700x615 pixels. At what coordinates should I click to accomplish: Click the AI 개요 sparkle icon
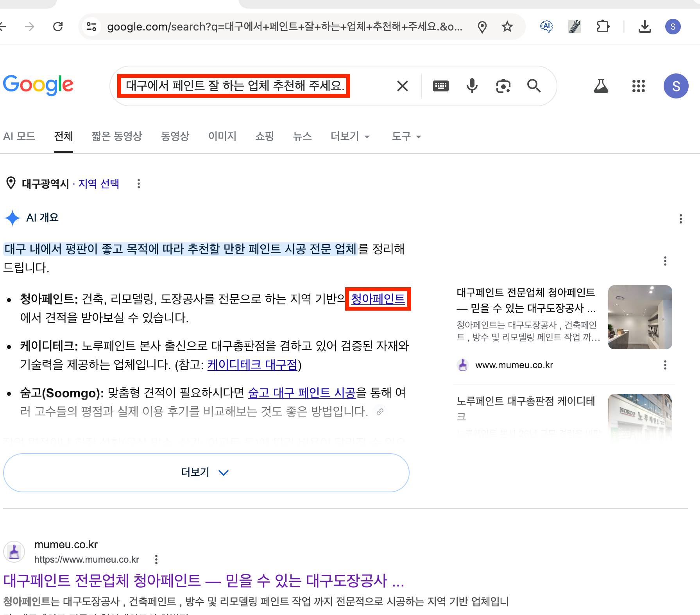coord(12,218)
